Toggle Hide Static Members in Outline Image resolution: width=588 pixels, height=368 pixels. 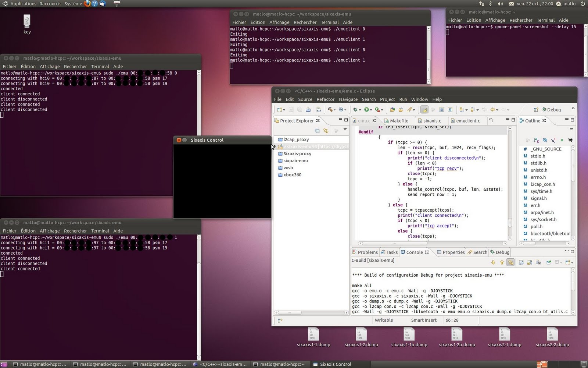tap(553, 140)
